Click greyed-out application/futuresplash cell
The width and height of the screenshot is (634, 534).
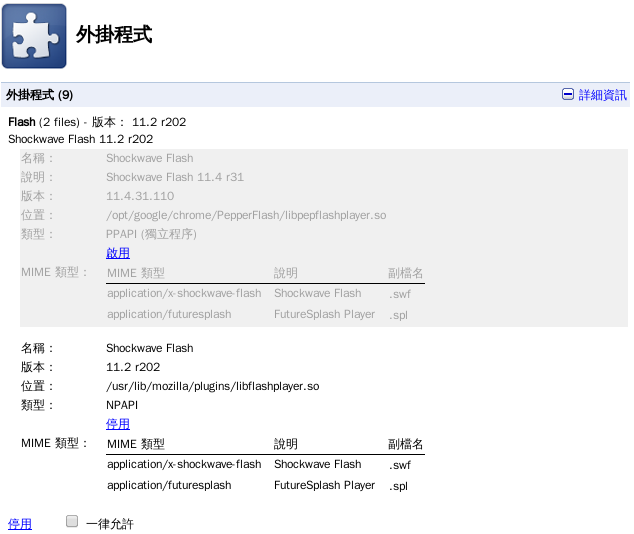pos(169,314)
